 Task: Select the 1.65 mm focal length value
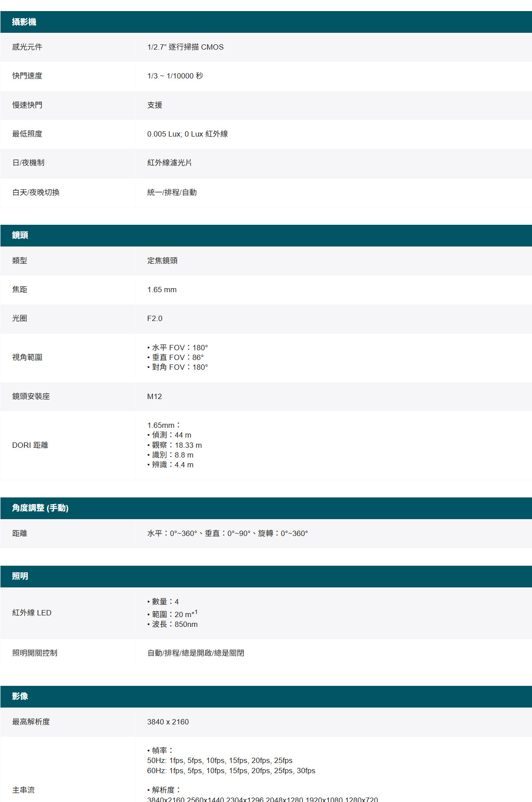[162, 290]
